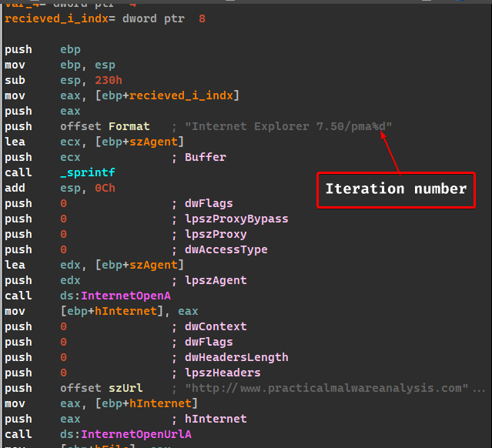Click the dwAccessType parameter comment
Image resolution: width=492 pixels, height=448 pixels.
click(x=226, y=249)
